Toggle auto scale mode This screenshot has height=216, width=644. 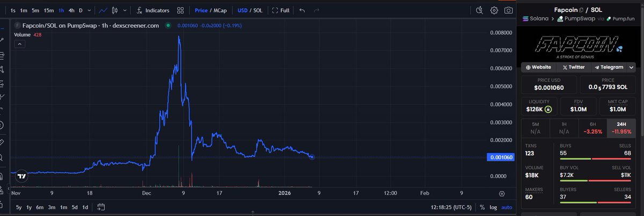(x=507, y=207)
